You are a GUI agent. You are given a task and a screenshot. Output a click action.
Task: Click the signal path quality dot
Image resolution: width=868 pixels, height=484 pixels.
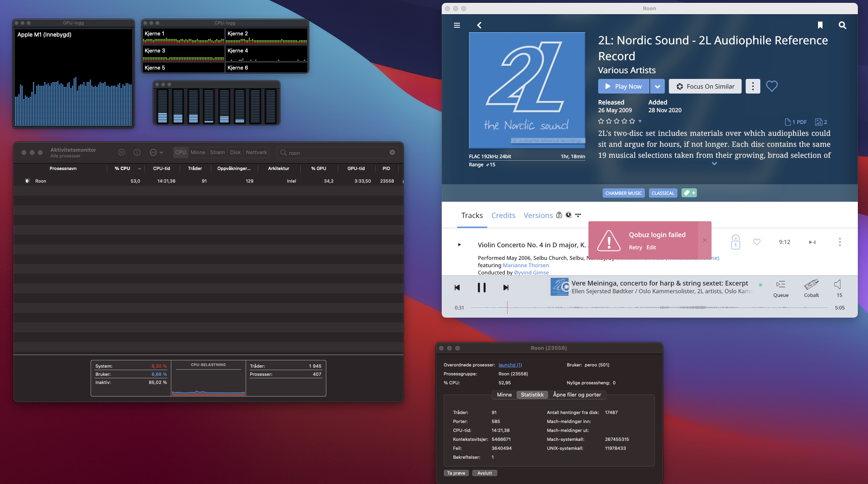point(760,285)
